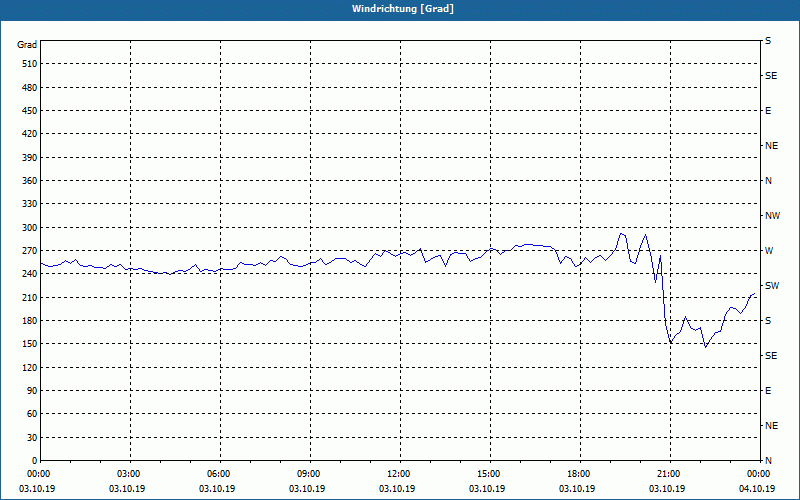800x500 pixels.
Task: Select the 120 y-axis value
Action: pyautogui.click(x=29, y=367)
